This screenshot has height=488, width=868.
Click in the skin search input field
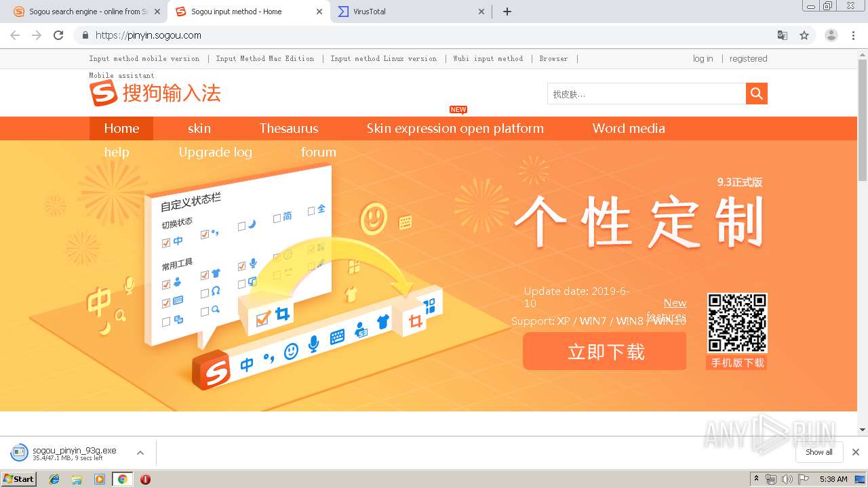pyautogui.click(x=646, y=94)
